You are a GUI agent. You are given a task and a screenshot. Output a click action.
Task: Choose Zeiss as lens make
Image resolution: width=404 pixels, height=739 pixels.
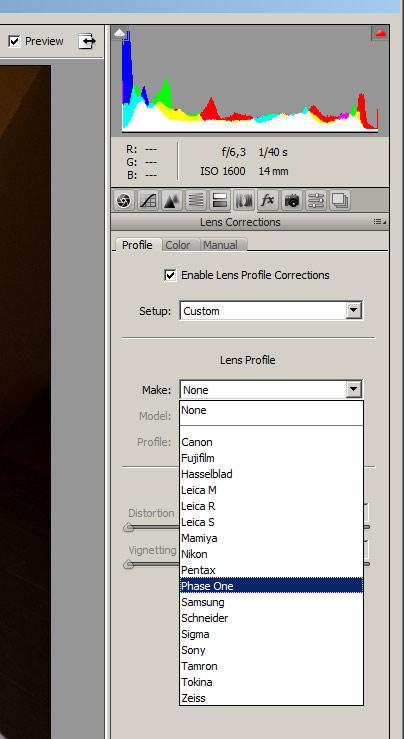coord(271,698)
